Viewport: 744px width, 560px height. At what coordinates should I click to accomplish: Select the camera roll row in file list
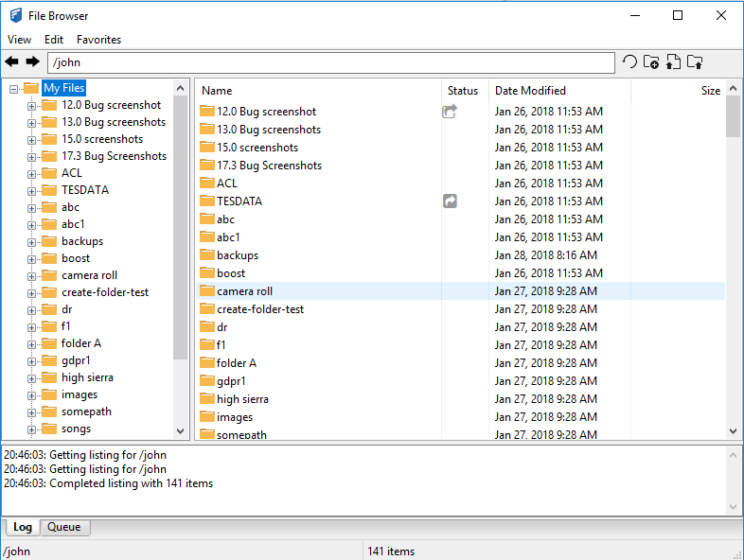point(460,291)
